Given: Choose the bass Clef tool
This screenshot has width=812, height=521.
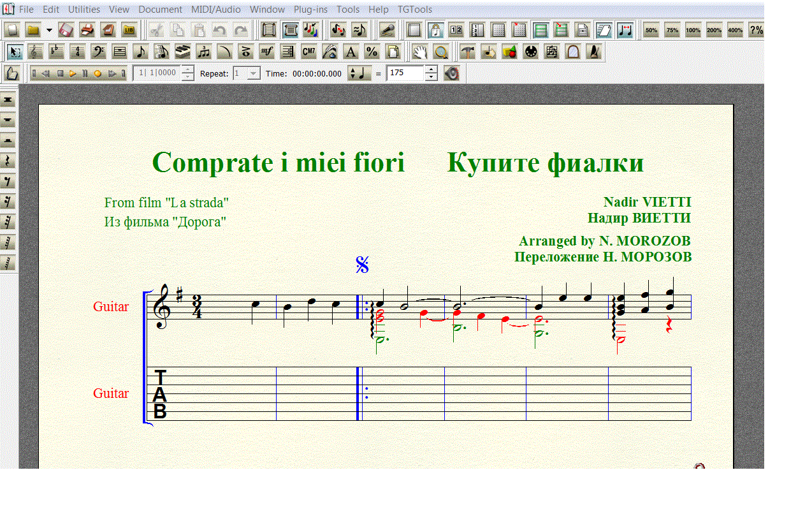Looking at the screenshot, I should (x=98, y=52).
